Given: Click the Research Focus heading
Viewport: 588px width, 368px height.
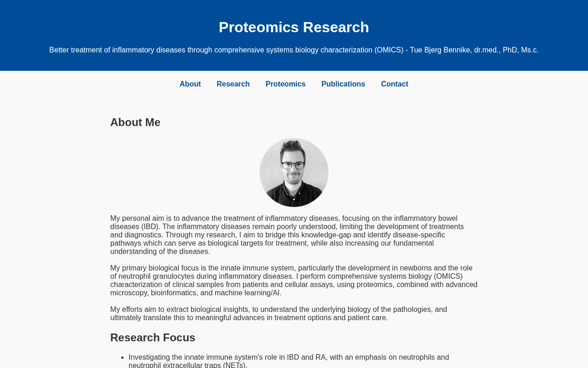Looking at the screenshot, I should point(153,338).
